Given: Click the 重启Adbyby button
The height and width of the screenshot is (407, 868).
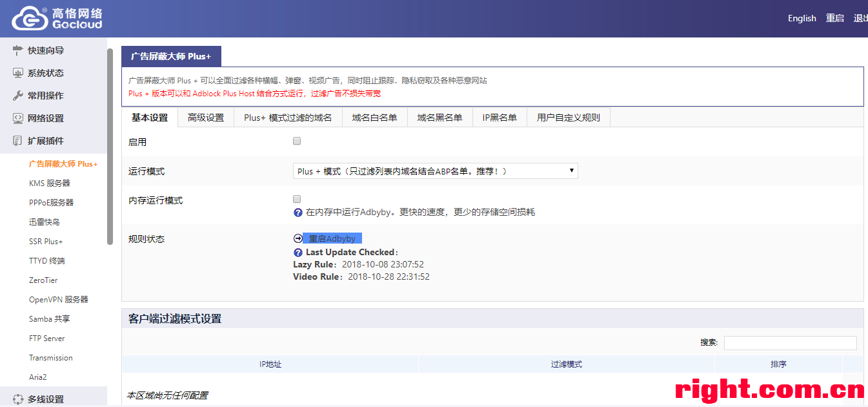Looking at the screenshot, I should pos(332,238).
